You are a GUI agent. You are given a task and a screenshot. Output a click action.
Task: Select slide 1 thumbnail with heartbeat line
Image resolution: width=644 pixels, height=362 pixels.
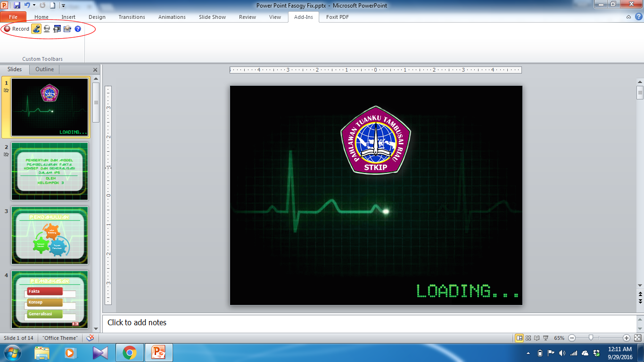[50, 107]
